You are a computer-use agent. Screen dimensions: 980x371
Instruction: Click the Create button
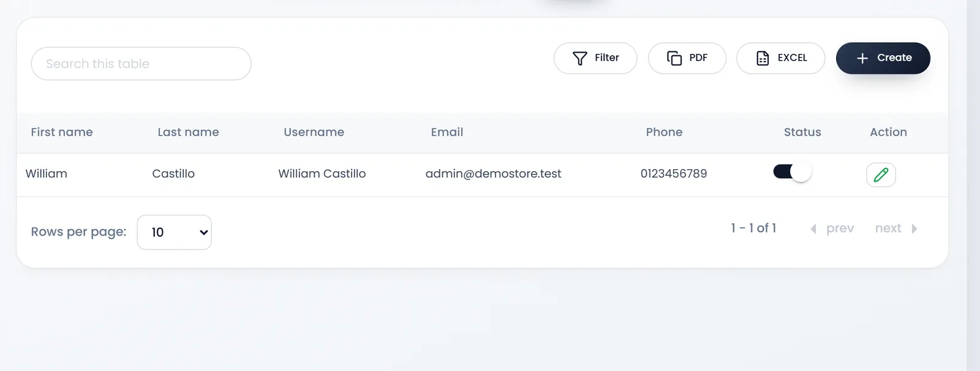883,58
